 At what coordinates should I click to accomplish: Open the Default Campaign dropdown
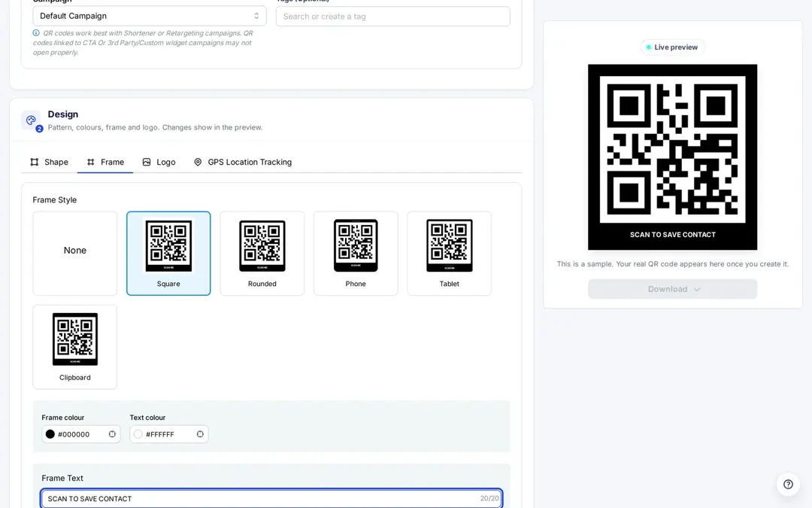(x=149, y=16)
